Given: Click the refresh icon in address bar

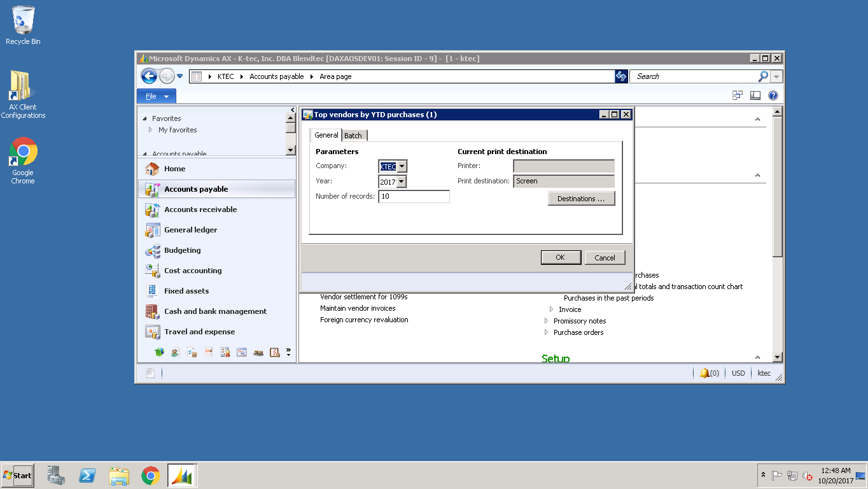Looking at the screenshot, I should (621, 76).
